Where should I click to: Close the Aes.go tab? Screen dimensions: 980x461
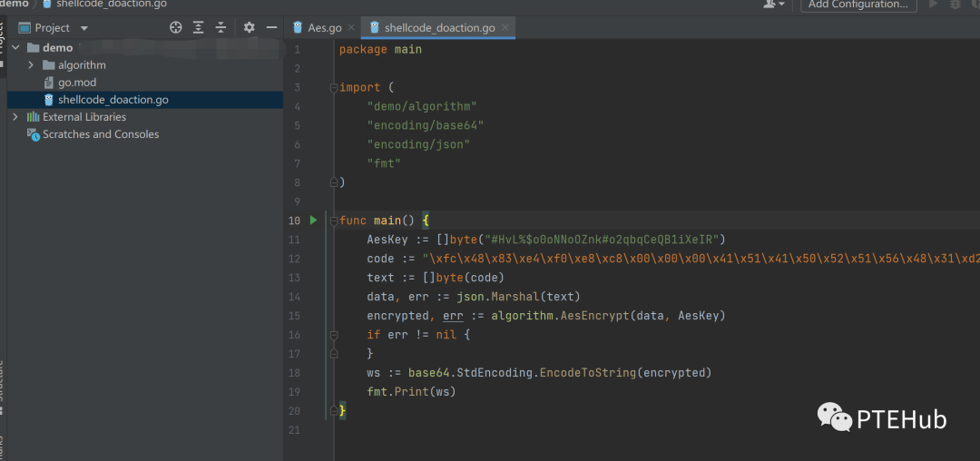click(x=351, y=27)
